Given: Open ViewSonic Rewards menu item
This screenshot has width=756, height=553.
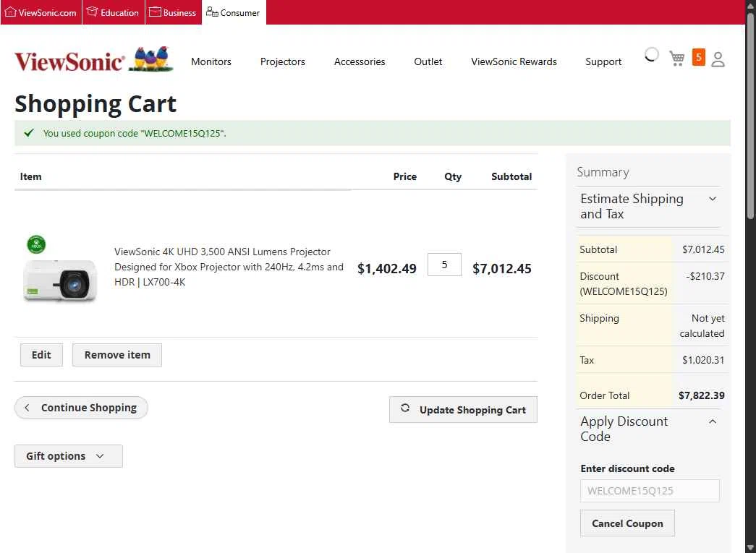Looking at the screenshot, I should coord(514,61).
